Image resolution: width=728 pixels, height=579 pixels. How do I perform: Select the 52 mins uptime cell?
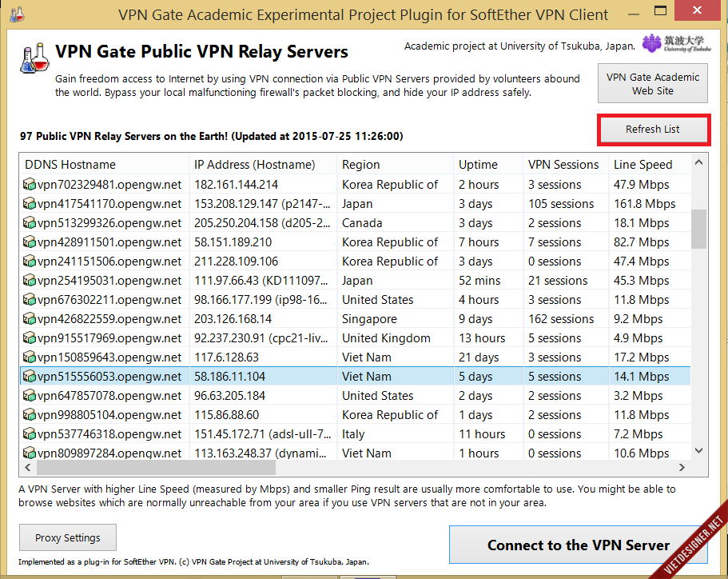479,280
